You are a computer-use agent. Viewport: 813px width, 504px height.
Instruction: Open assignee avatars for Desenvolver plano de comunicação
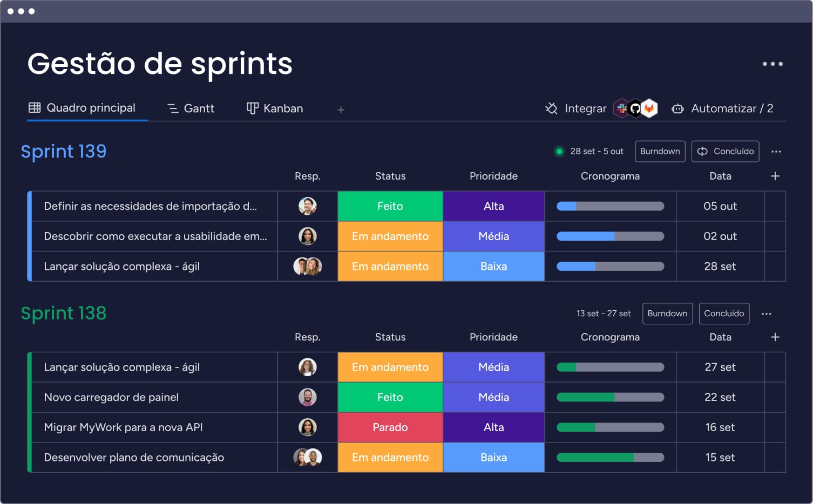tap(307, 458)
